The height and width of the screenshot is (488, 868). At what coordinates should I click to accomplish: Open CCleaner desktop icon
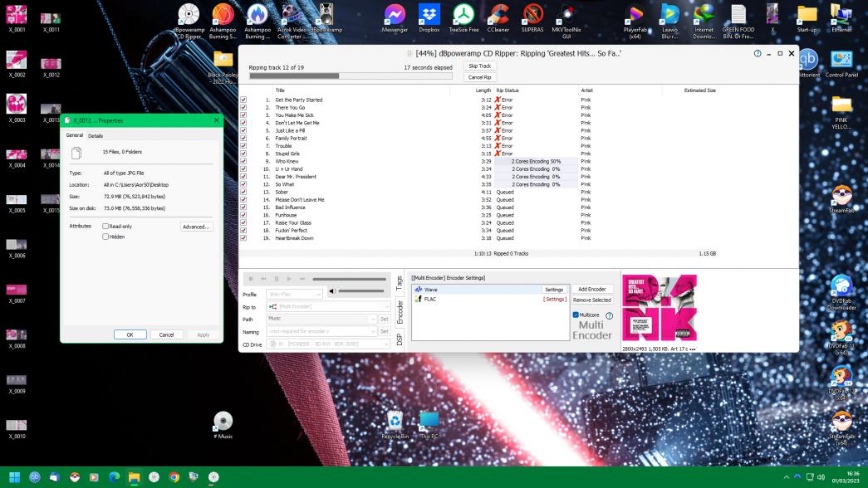coord(498,16)
